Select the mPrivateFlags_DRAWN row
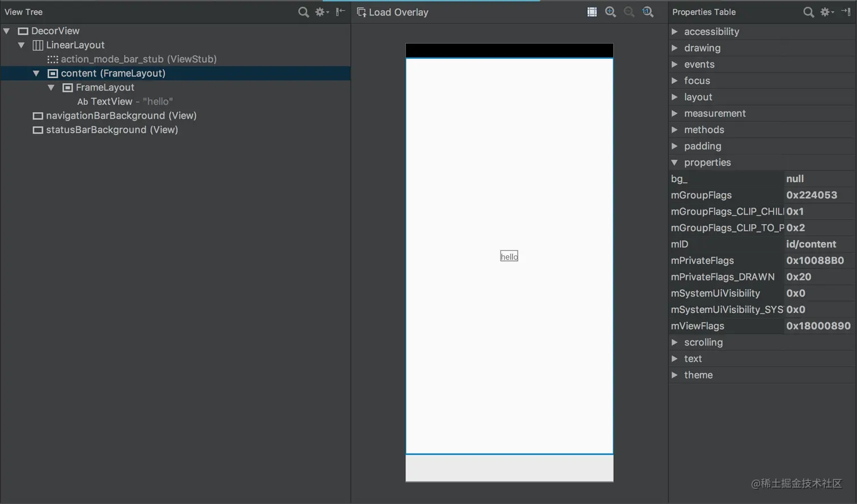The width and height of the screenshot is (857, 504). tap(762, 277)
